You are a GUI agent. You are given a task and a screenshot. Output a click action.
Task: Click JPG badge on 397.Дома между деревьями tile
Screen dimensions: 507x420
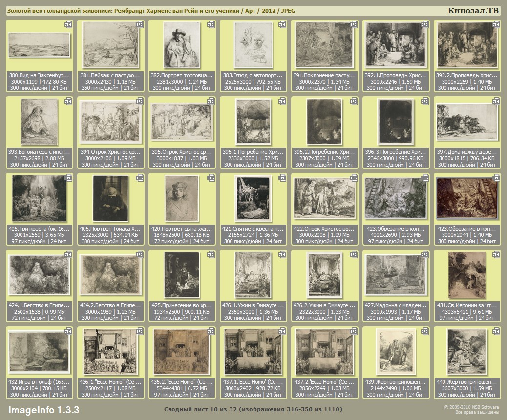click(496, 101)
